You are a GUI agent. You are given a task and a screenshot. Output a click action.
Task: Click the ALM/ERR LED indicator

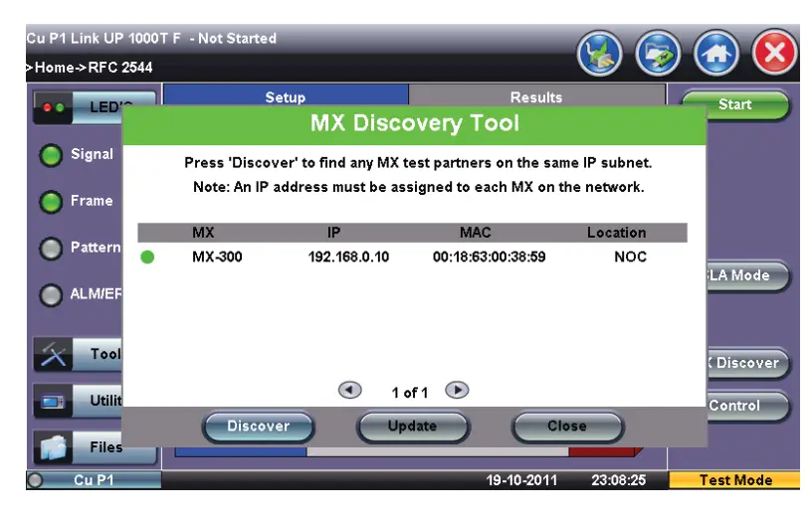coord(51,295)
